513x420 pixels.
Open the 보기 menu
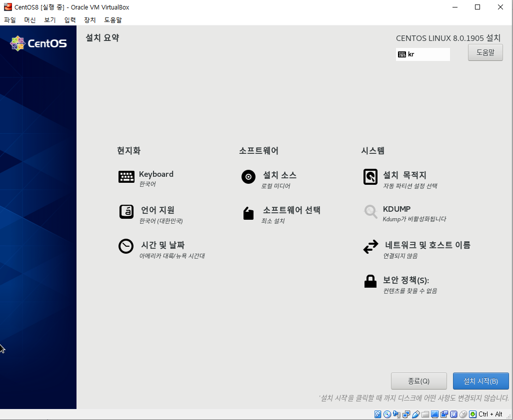pos(49,20)
